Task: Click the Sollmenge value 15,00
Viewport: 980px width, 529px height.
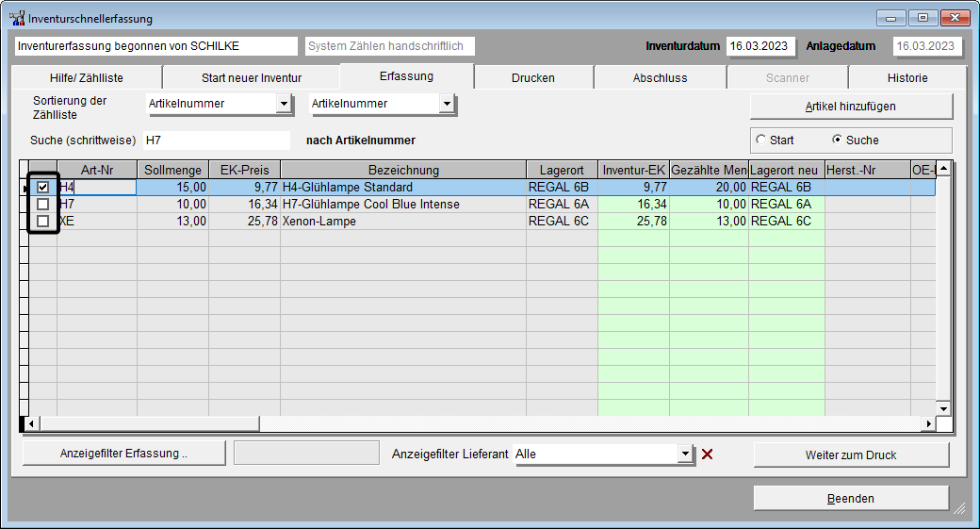Action: [x=172, y=187]
